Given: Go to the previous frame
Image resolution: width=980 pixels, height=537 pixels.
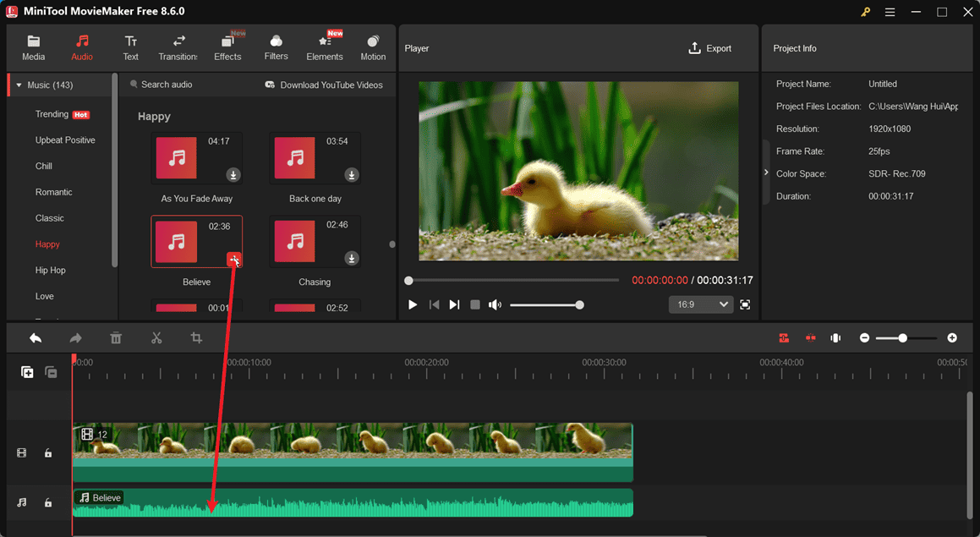Looking at the screenshot, I should [434, 304].
